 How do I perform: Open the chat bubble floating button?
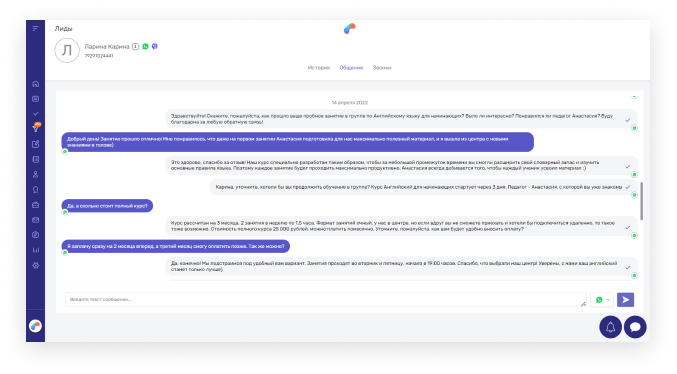click(x=635, y=327)
